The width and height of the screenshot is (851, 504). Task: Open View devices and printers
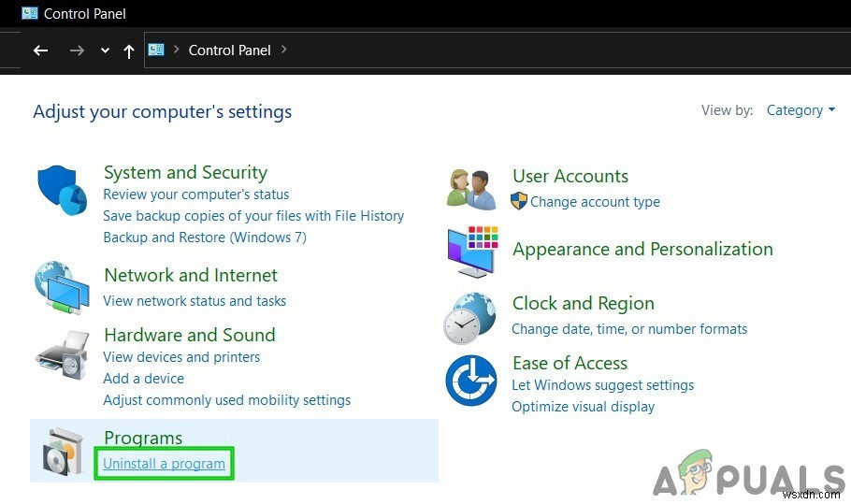tap(181, 357)
